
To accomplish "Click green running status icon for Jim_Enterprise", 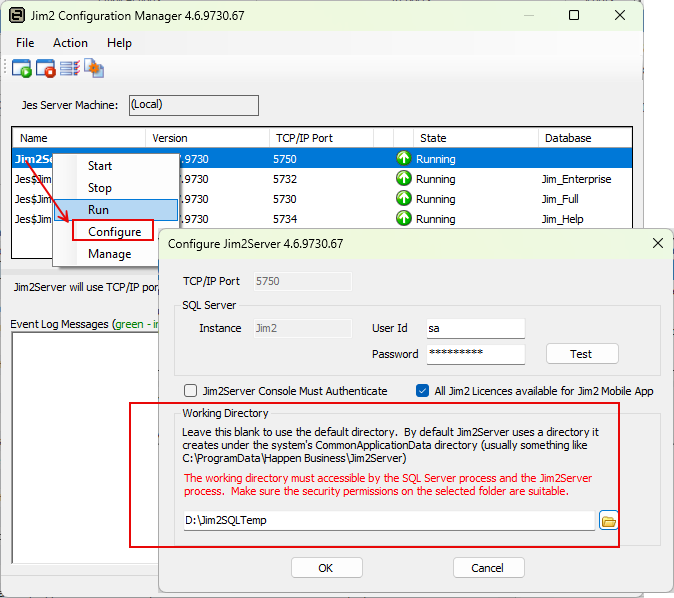I will (x=404, y=179).
